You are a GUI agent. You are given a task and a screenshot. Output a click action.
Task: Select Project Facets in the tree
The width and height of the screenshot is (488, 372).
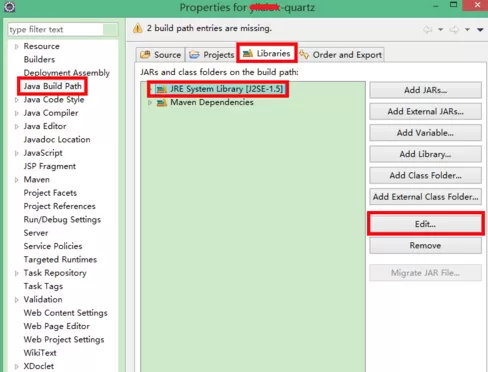50,193
